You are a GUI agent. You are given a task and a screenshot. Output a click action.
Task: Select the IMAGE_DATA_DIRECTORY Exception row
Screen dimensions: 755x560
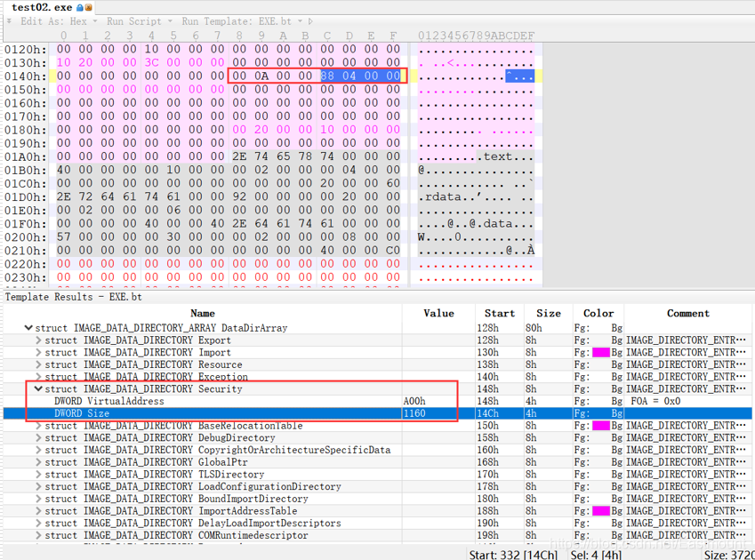[x=377, y=377]
